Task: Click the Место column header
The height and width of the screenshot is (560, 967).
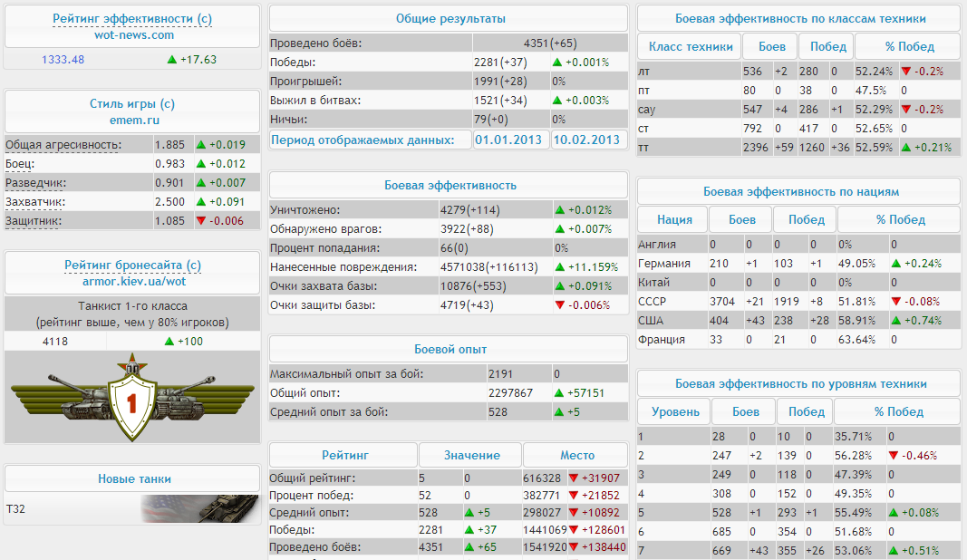Action: tap(576, 455)
